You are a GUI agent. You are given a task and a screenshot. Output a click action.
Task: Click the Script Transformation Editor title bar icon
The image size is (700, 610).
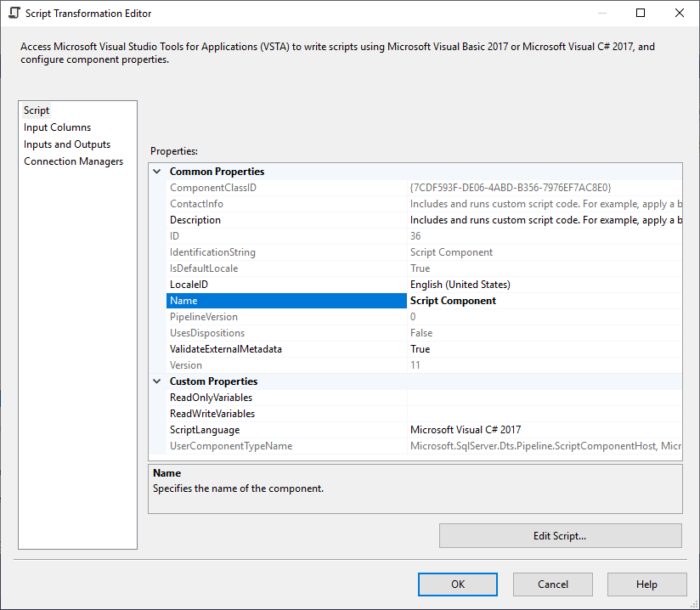coord(14,13)
